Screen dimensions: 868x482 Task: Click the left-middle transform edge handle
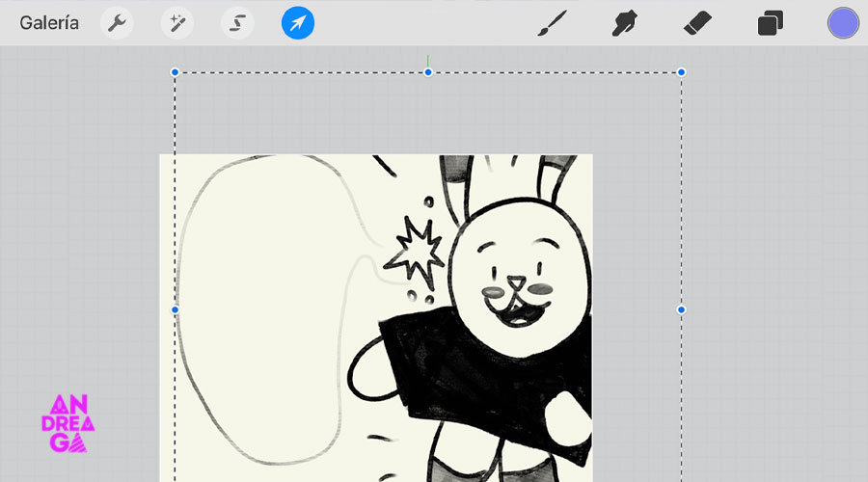(175, 309)
